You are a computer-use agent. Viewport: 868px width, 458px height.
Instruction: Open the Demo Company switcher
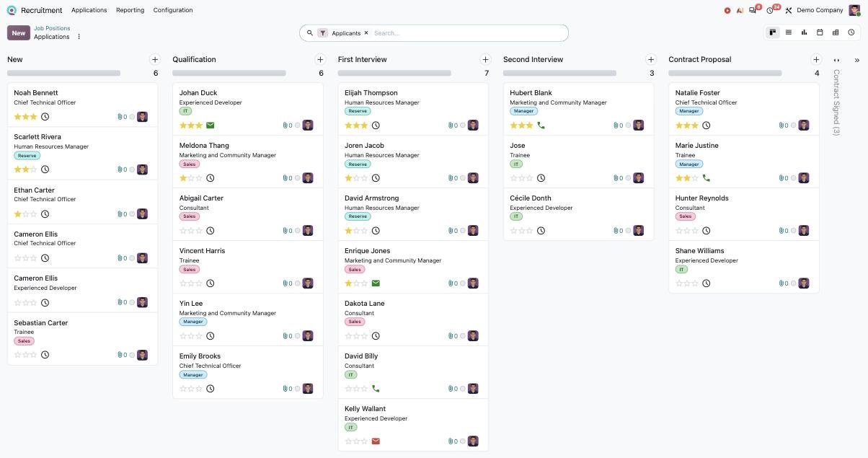820,10
